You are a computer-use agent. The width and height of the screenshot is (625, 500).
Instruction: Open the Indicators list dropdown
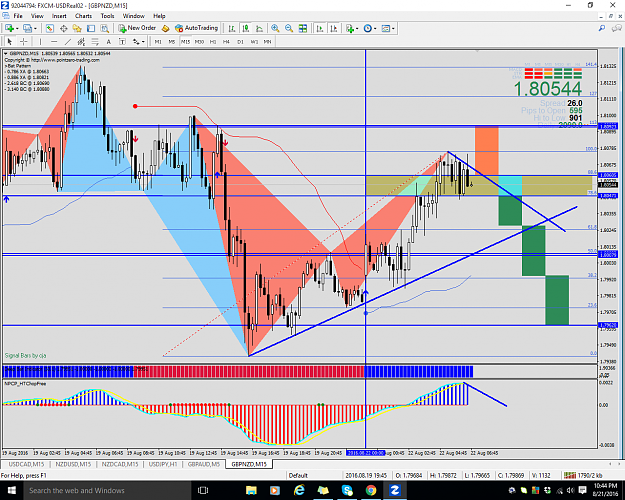pyautogui.click(x=352, y=28)
